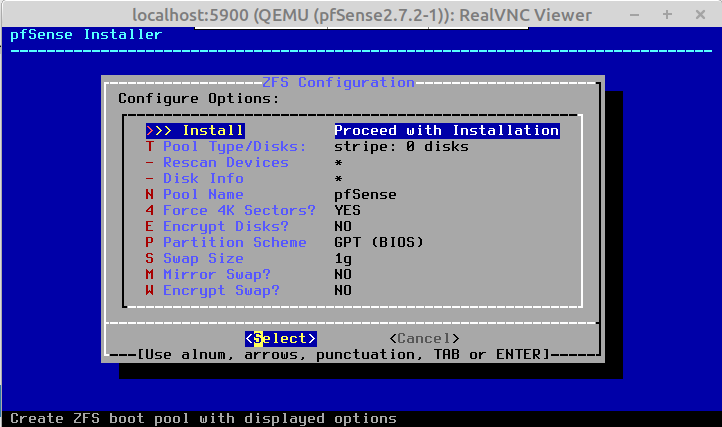Click the 'pfSense Installer' header text
The image size is (722, 427).
point(86,35)
